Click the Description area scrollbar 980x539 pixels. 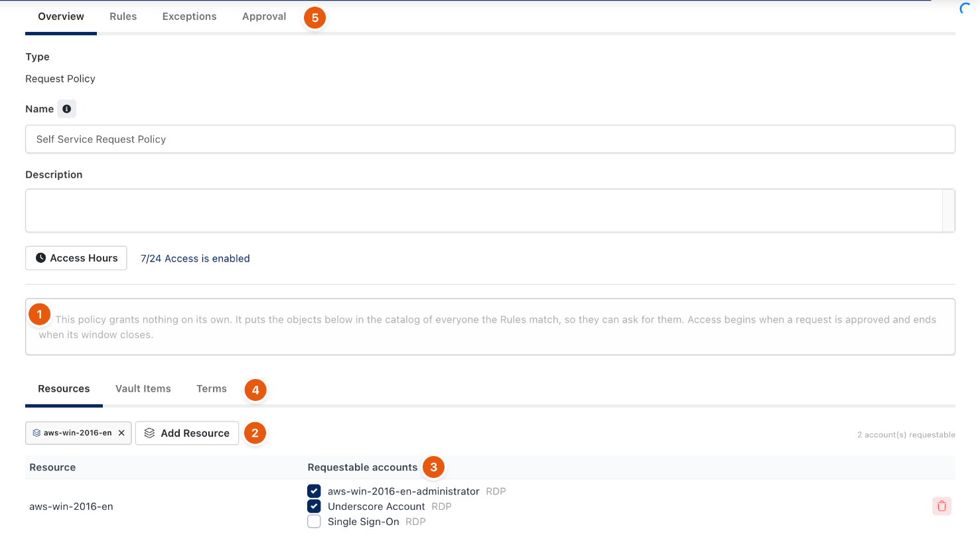949,210
